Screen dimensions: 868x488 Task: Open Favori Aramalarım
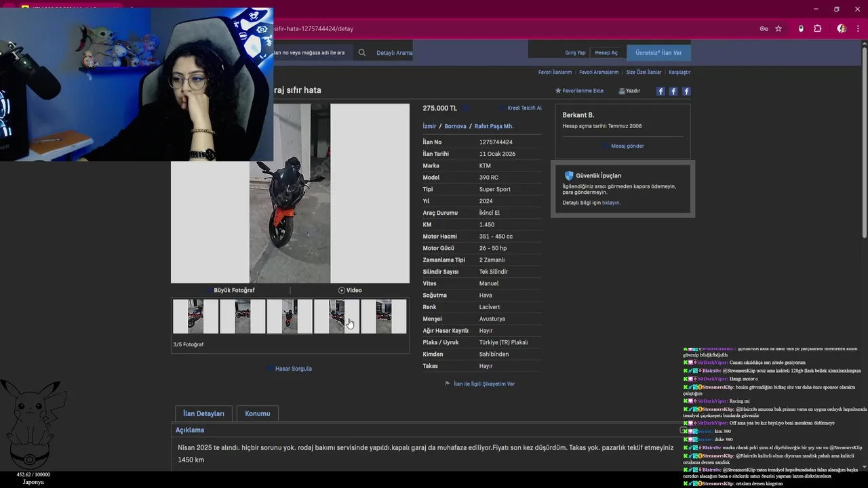599,72
